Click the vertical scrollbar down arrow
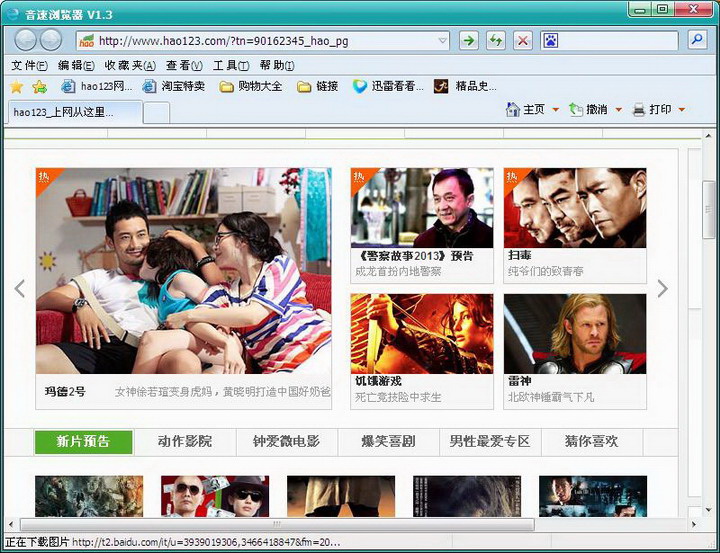The width and height of the screenshot is (720, 553). (x=708, y=510)
